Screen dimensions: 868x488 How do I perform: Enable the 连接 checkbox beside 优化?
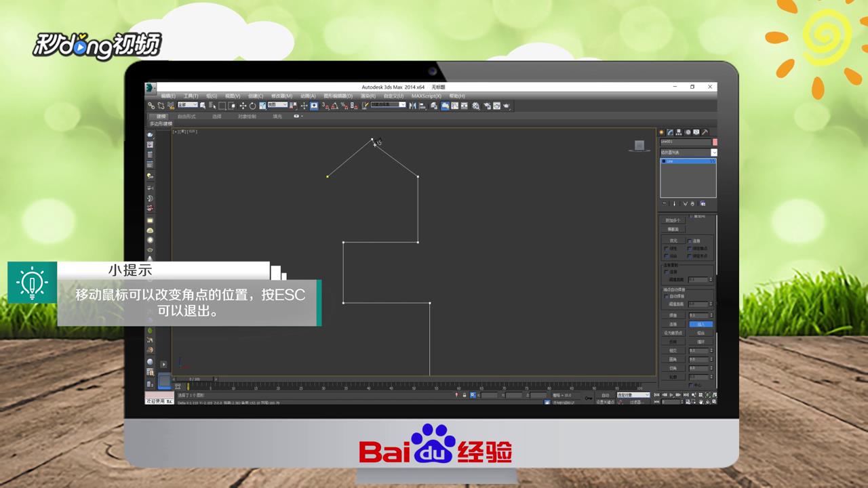[x=690, y=241]
